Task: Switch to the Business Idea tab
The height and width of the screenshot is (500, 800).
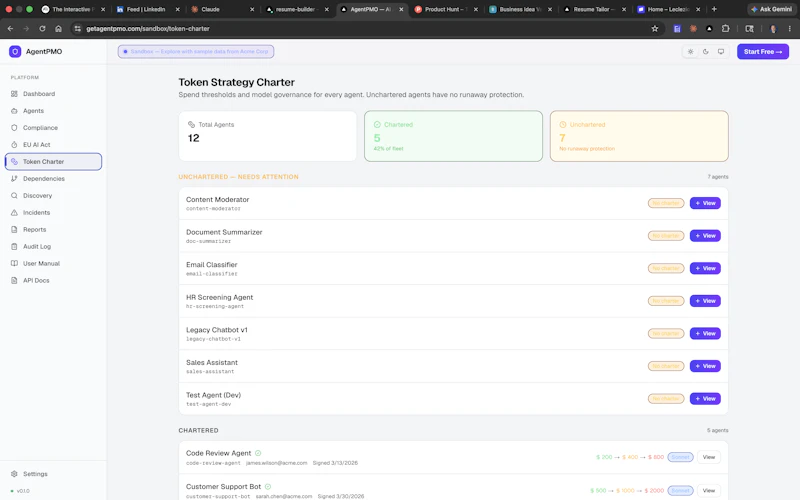Action: pos(520,9)
